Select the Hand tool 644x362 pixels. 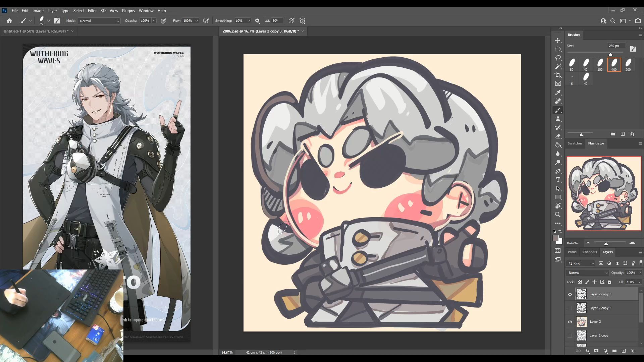(x=558, y=206)
